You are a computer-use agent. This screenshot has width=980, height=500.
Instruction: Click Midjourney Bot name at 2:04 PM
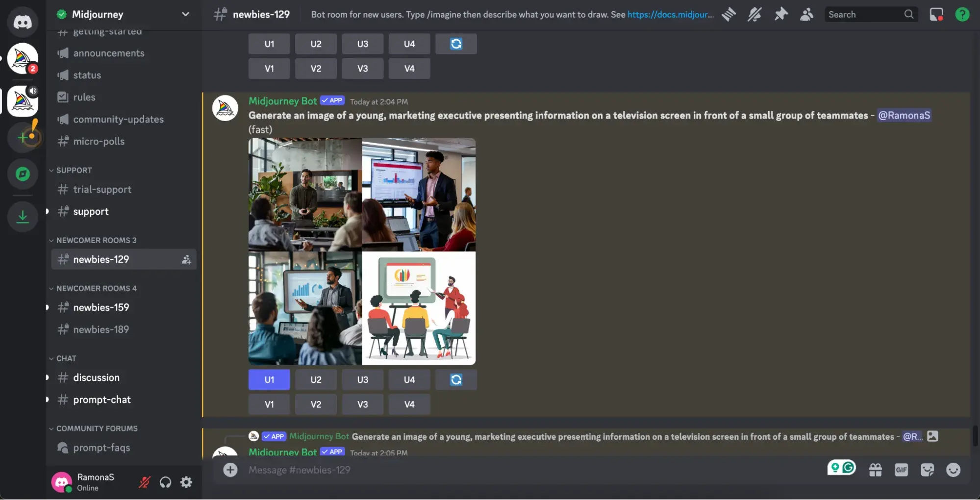point(282,101)
